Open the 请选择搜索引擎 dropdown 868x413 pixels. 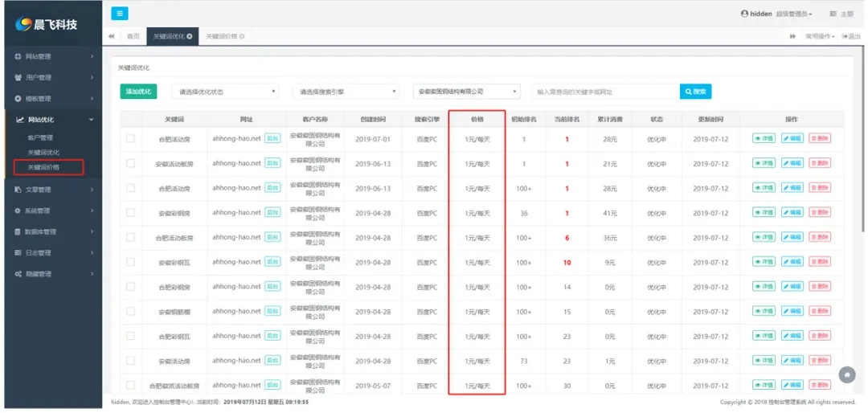click(x=346, y=92)
